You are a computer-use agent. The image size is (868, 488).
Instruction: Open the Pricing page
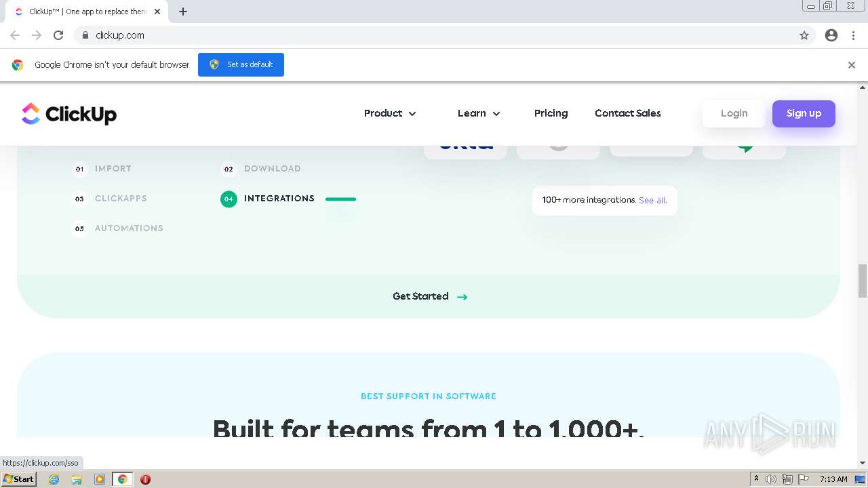click(x=551, y=113)
